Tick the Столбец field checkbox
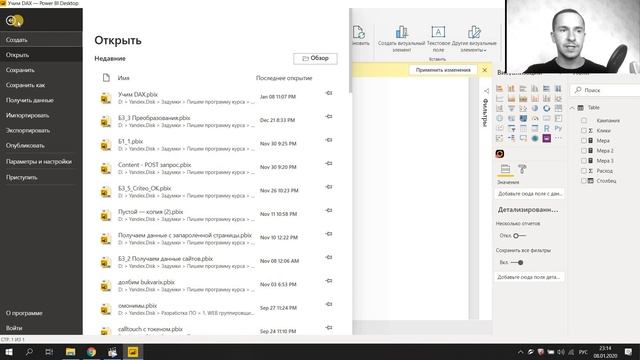 584,181
